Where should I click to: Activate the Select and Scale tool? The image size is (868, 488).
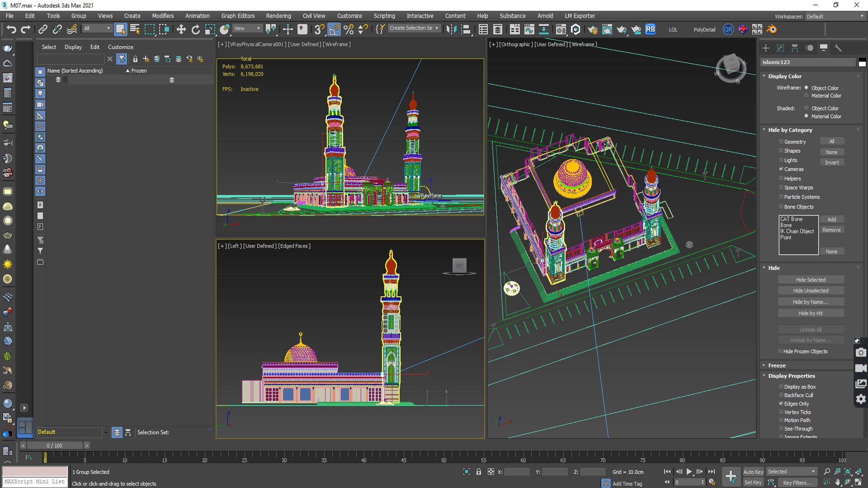click(x=210, y=29)
